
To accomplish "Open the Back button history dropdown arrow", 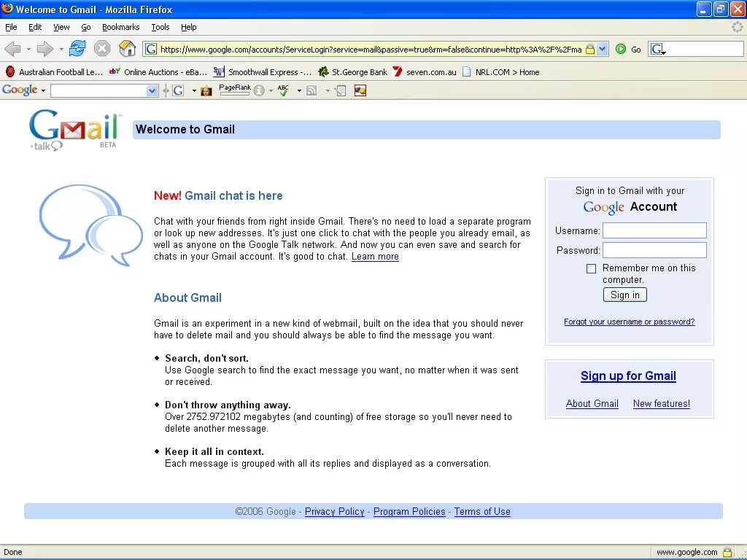I will tap(28, 49).
